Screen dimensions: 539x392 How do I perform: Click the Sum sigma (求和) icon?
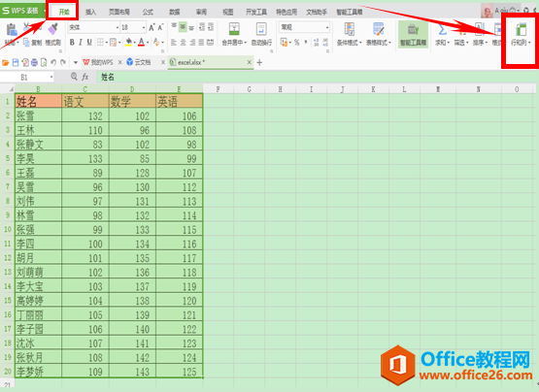pyautogui.click(x=442, y=29)
